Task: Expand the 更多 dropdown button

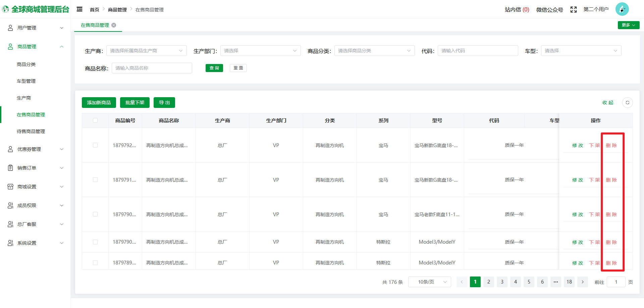Action: point(628,25)
